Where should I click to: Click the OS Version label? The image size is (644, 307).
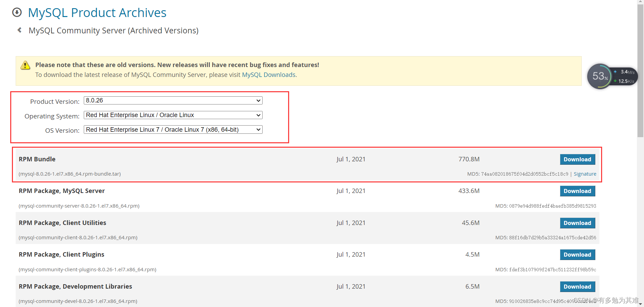pos(62,130)
